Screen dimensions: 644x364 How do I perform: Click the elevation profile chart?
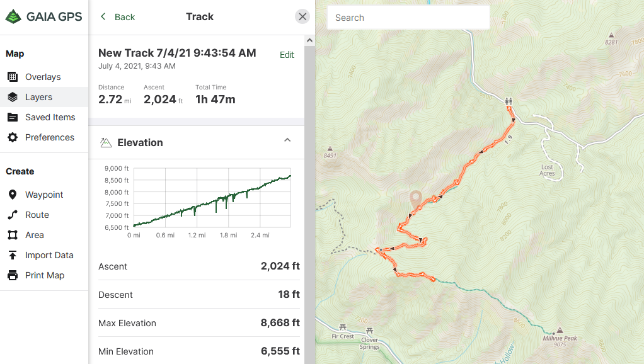[x=212, y=198]
